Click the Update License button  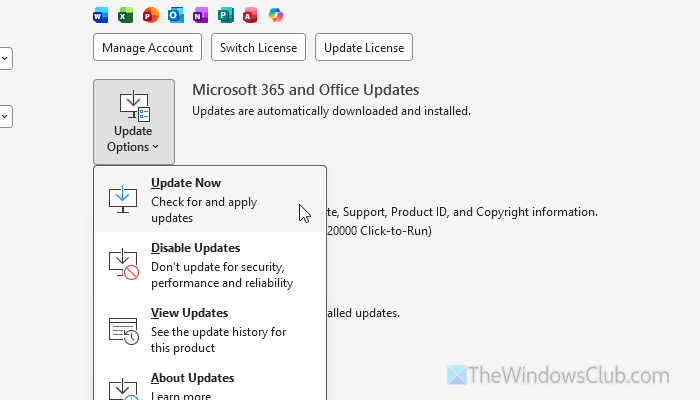(364, 47)
